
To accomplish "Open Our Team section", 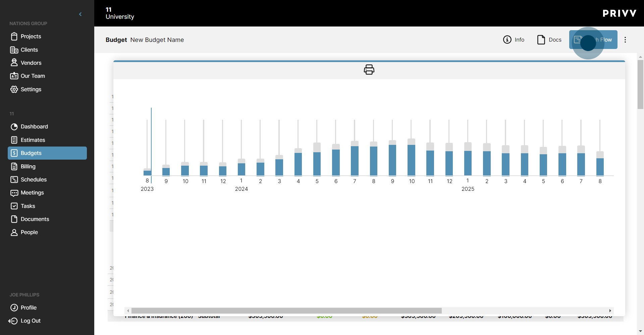I will (x=33, y=76).
